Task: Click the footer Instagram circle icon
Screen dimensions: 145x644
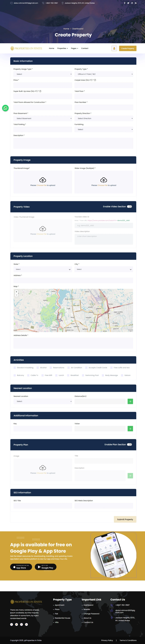Action: pos(22,624)
